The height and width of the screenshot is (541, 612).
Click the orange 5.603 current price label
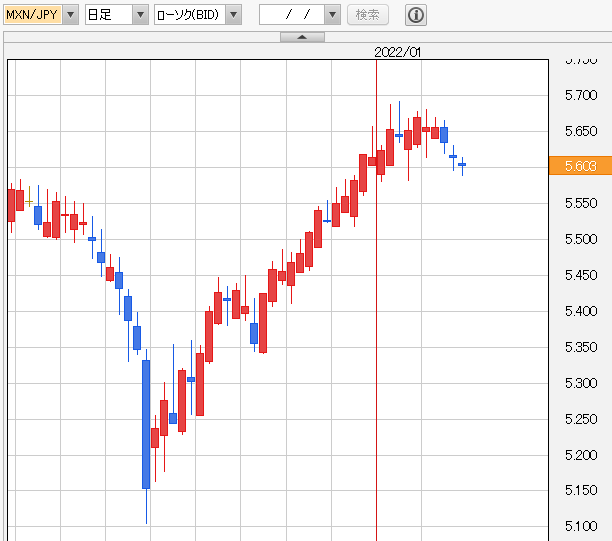pos(580,166)
